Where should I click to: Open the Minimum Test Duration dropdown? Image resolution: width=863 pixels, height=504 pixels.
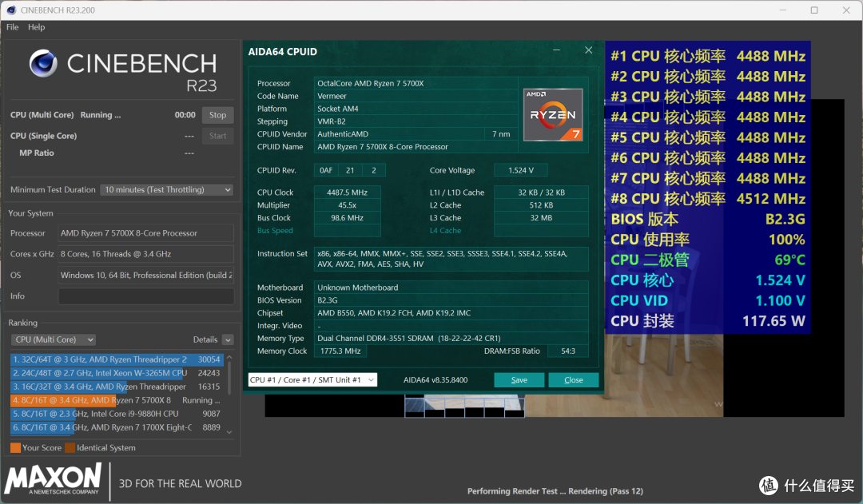[166, 190]
